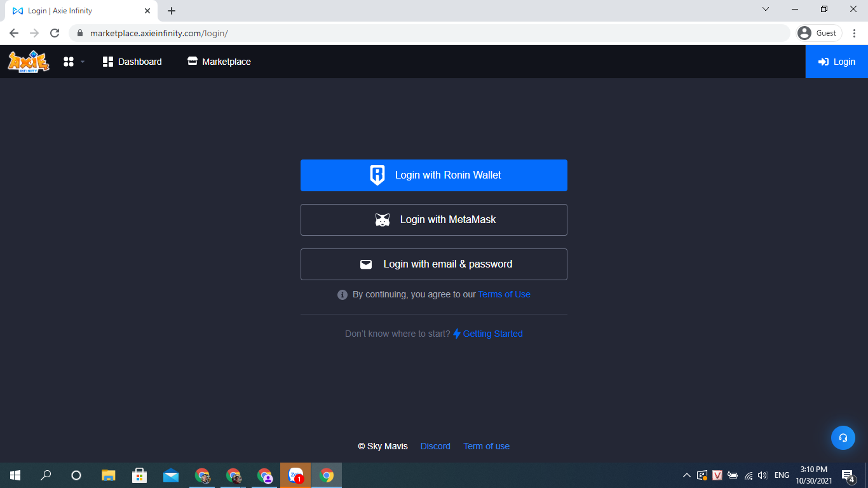This screenshot has height=488, width=868.
Task: Click the sync tray icon with orange dot
Action: tap(702, 475)
